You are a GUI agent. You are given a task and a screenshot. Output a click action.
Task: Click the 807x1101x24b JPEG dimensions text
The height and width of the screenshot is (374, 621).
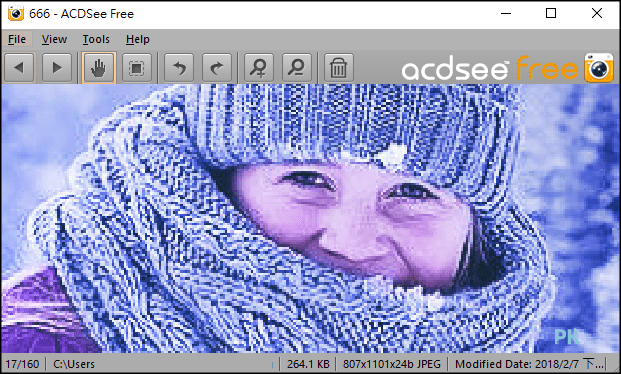[392, 364]
